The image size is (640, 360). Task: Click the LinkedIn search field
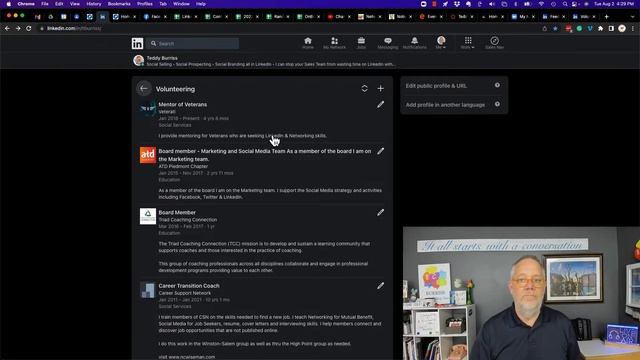click(x=193, y=43)
